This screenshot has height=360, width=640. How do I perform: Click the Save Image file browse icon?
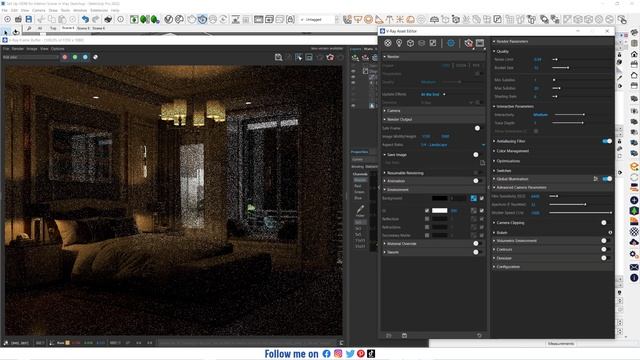point(482,162)
